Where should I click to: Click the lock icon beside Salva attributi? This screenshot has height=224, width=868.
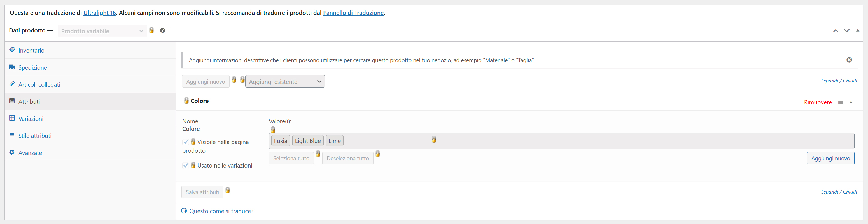[x=228, y=190]
